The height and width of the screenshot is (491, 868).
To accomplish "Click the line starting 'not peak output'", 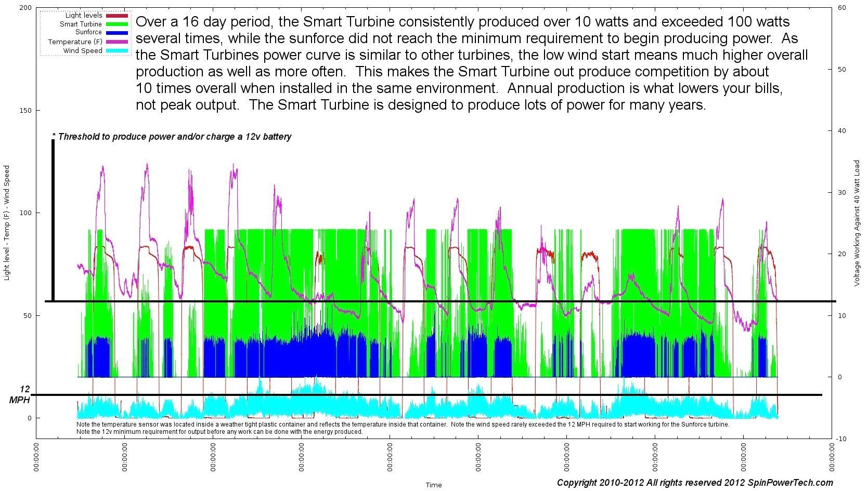I will 421,105.
